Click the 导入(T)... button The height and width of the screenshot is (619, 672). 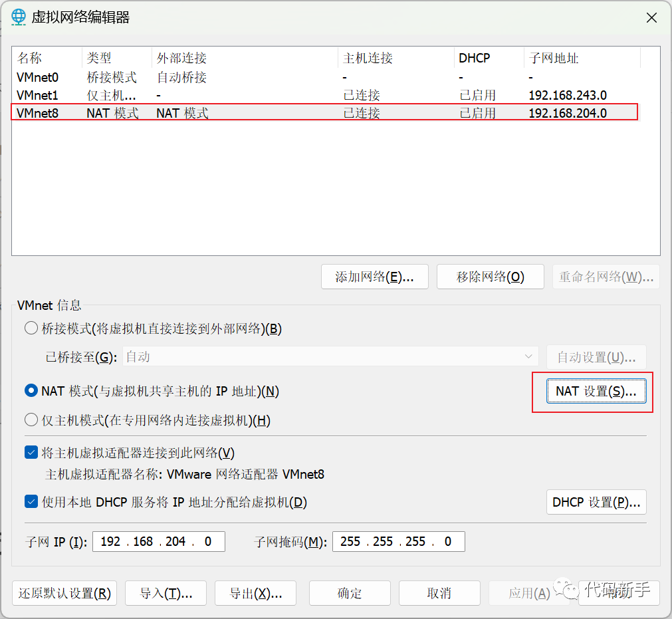point(166,593)
